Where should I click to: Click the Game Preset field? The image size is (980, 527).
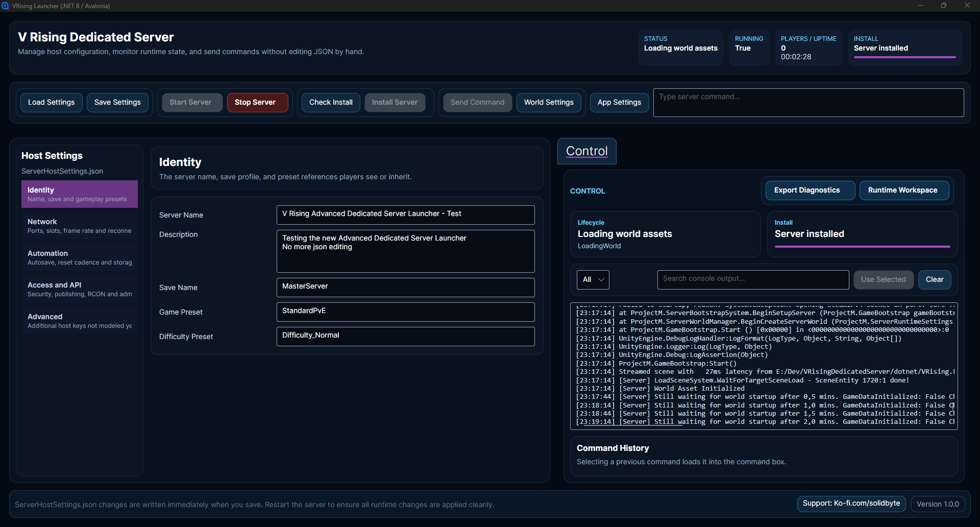pyautogui.click(x=406, y=312)
